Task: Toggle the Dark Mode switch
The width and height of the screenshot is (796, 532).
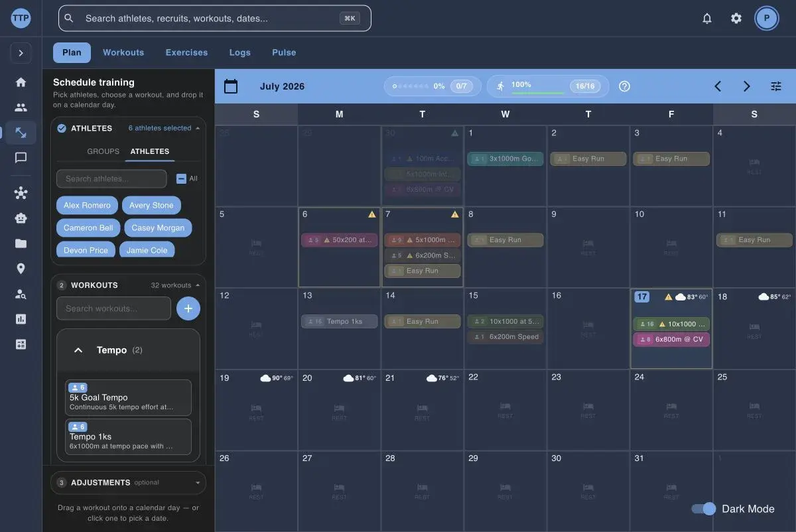Action: [704, 509]
